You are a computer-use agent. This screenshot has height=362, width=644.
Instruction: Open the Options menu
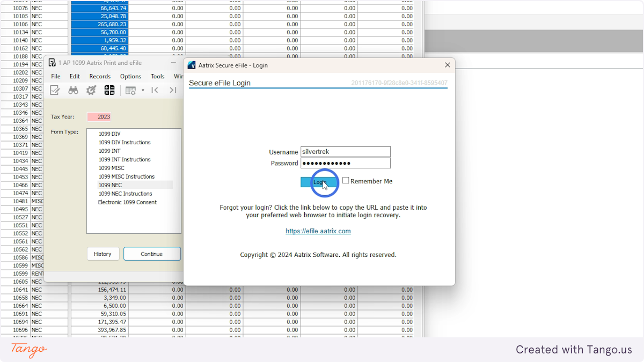[x=130, y=76]
